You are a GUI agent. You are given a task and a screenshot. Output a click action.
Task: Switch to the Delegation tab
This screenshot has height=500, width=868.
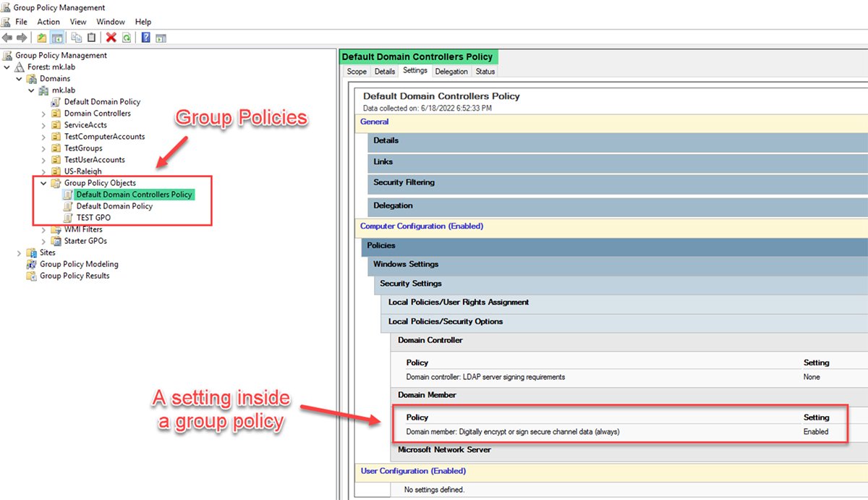coord(451,71)
